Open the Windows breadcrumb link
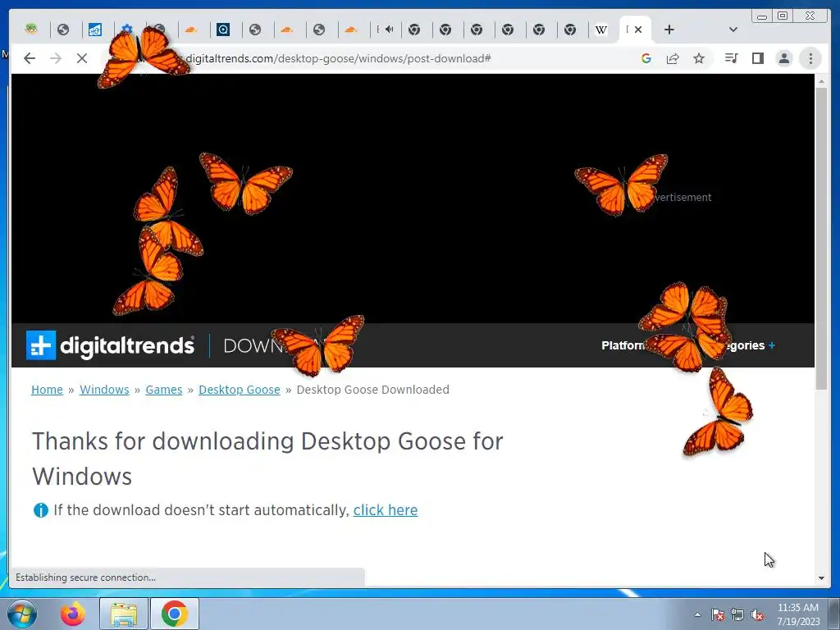The image size is (840, 630). [104, 390]
